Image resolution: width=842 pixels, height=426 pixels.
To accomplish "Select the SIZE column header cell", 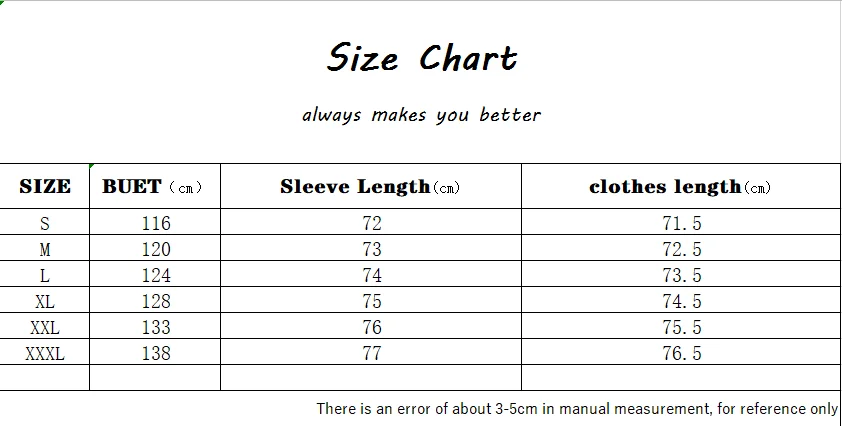I will (x=45, y=187).
